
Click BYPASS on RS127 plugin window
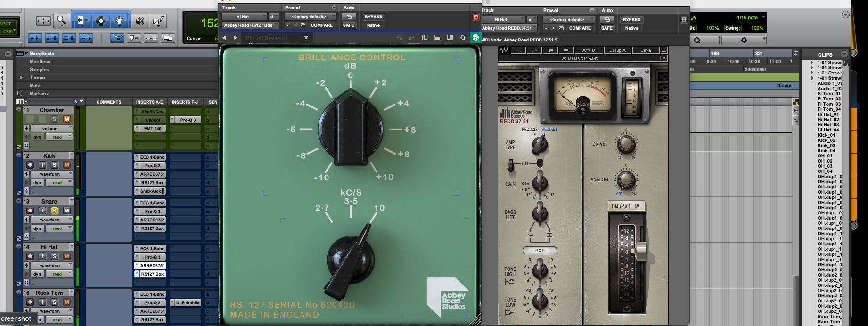[x=373, y=17]
